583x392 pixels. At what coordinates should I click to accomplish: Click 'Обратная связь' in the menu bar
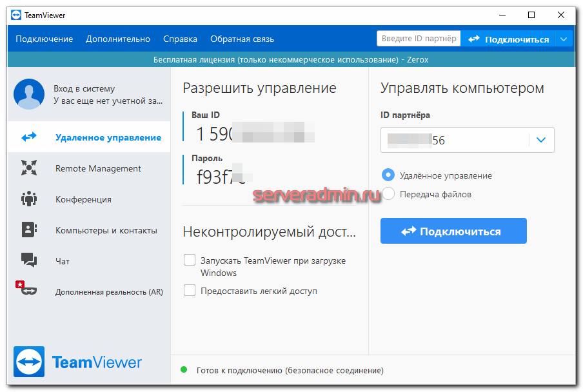(x=242, y=39)
